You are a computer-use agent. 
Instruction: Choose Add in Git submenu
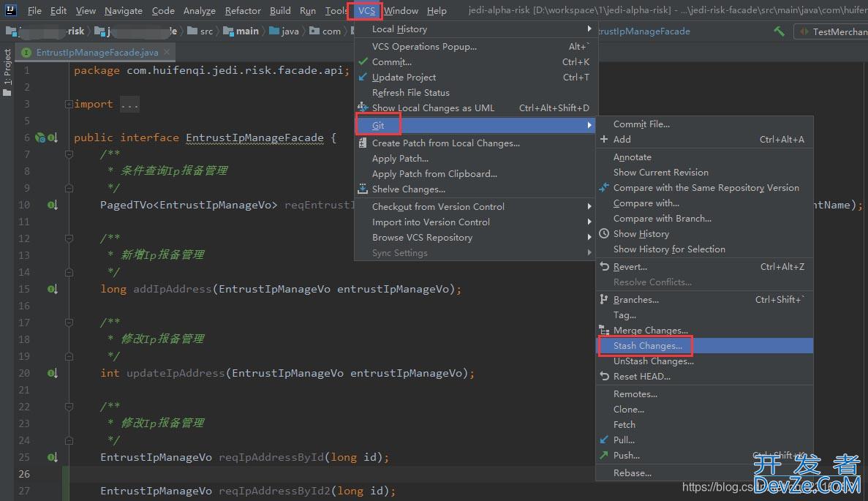click(704, 140)
